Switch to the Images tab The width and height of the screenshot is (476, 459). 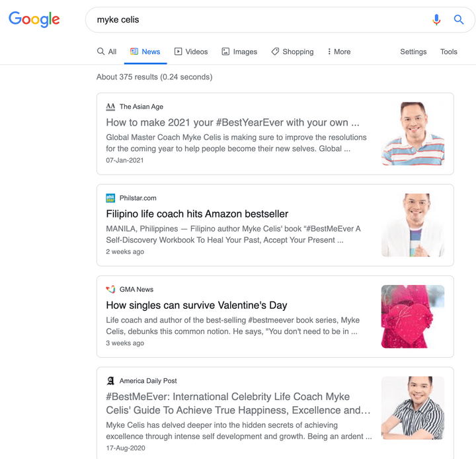pyautogui.click(x=239, y=52)
